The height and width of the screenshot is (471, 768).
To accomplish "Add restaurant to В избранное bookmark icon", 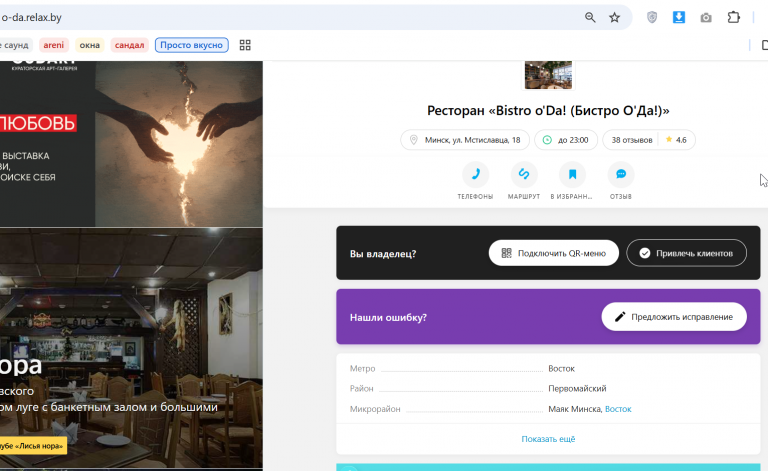I will pyautogui.click(x=572, y=174).
